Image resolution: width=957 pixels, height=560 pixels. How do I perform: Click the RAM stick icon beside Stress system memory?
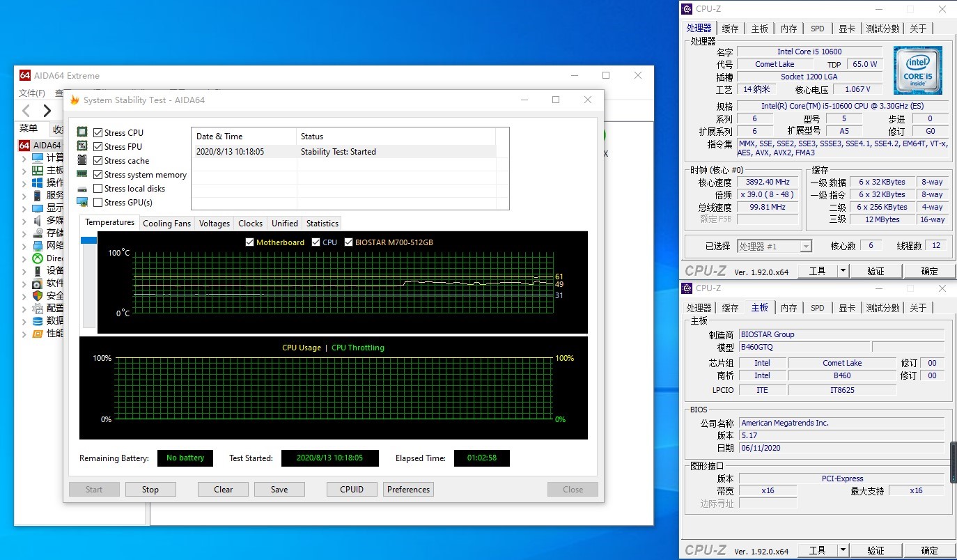pos(82,174)
